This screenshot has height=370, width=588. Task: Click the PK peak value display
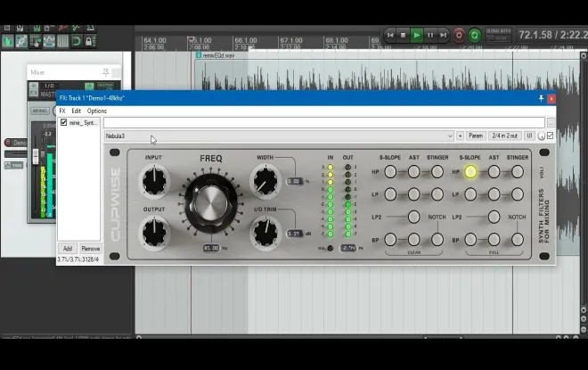(348, 248)
